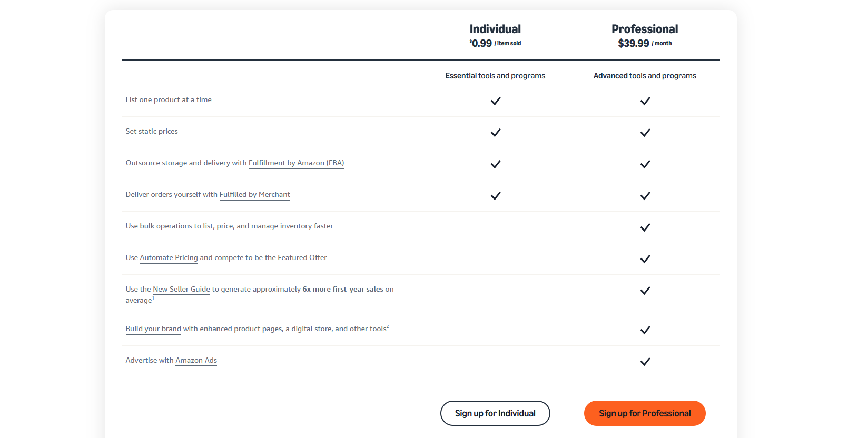Image resolution: width=868 pixels, height=438 pixels.
Task: Click Professional checkmark for Automate Pricing row
Action: click(x=645, y=259)
